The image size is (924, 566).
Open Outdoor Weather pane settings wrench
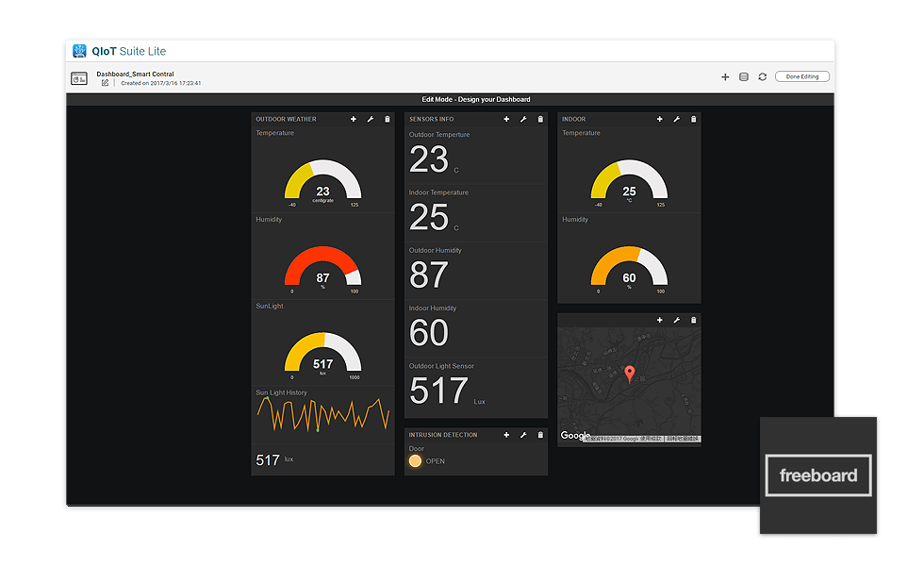(x=371, y=119)
